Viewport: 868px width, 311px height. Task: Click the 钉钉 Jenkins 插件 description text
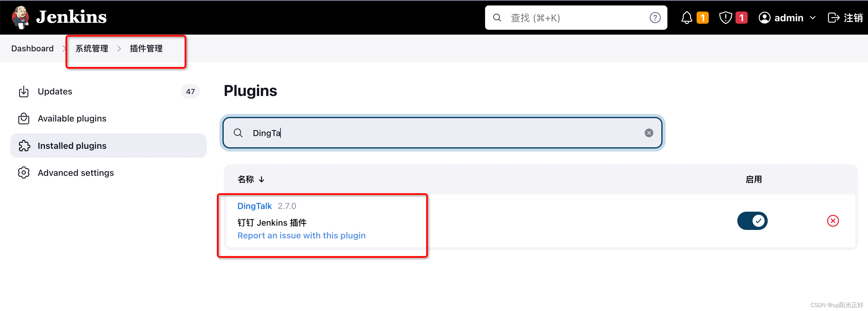pos(272,223)
